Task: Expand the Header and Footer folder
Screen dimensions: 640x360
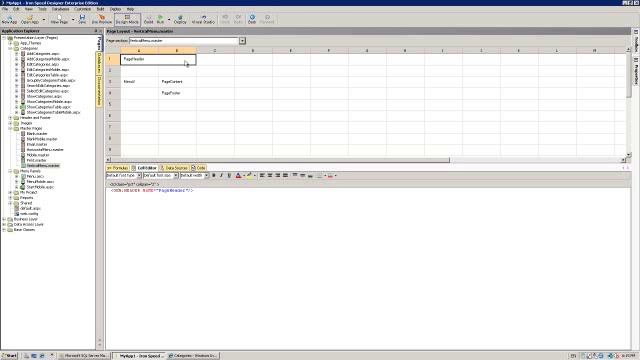Action: click(11, 118)
